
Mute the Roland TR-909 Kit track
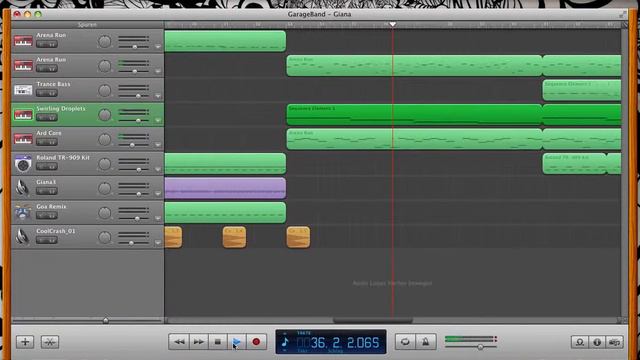41,167
